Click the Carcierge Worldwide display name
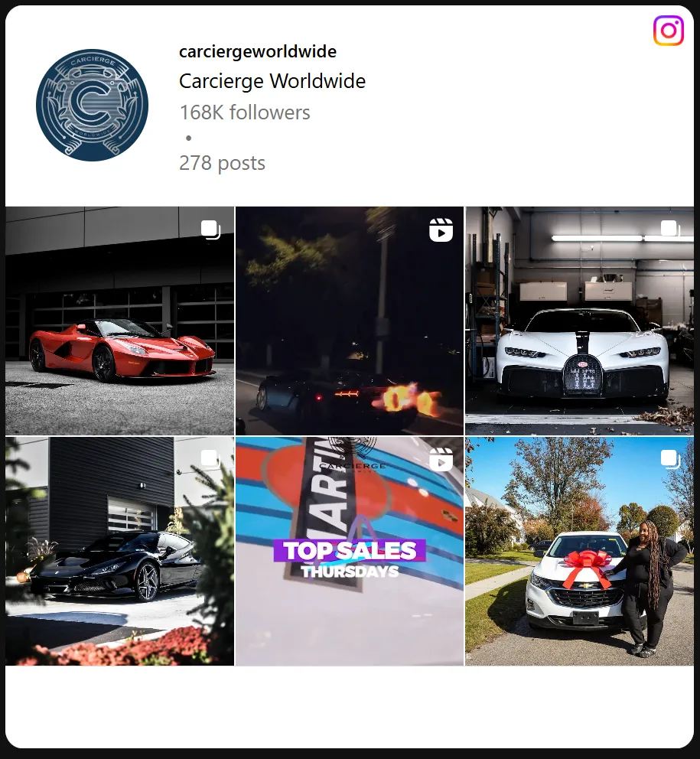The height and width of the screenshot is (759, 700). 272,81
